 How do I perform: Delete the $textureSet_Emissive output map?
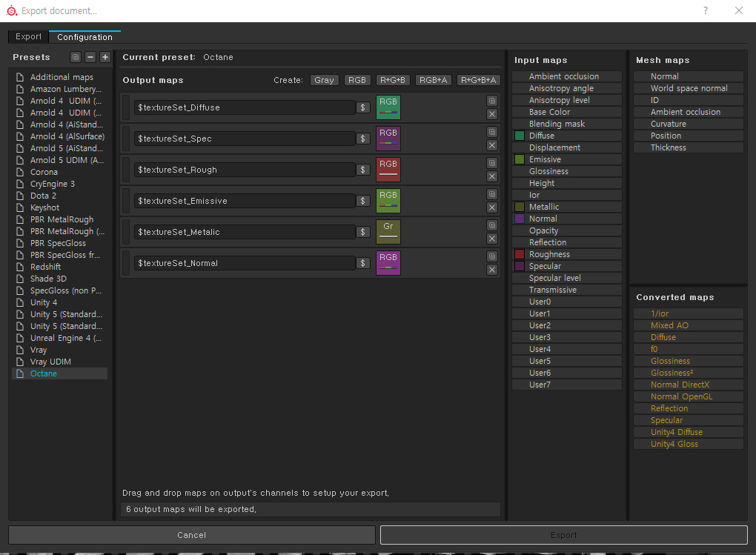pos(492,207)
